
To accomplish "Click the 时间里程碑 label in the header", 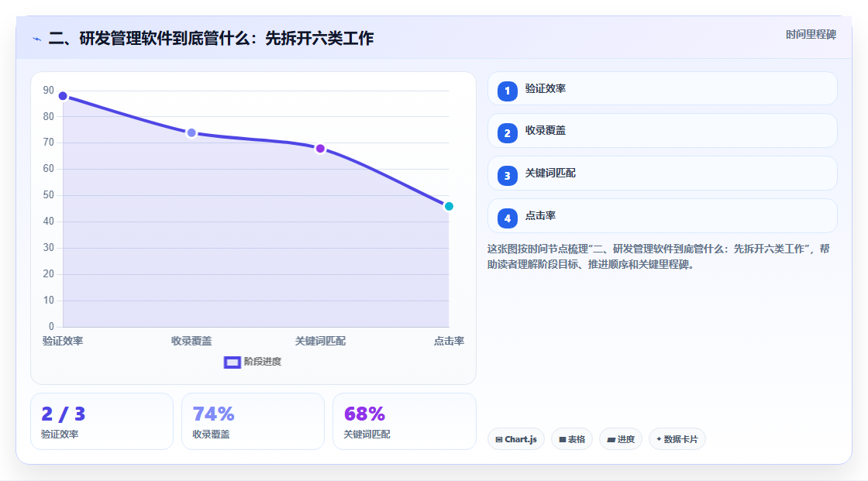I will 811,34.
